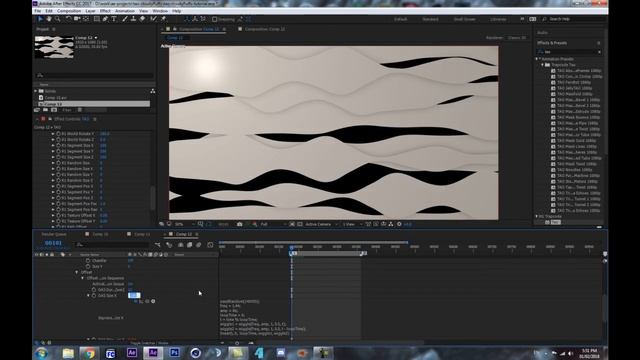Select the Horizontal Type tool
The height and width of the screenshot is (360, 640).
click(x=114, y=19)
